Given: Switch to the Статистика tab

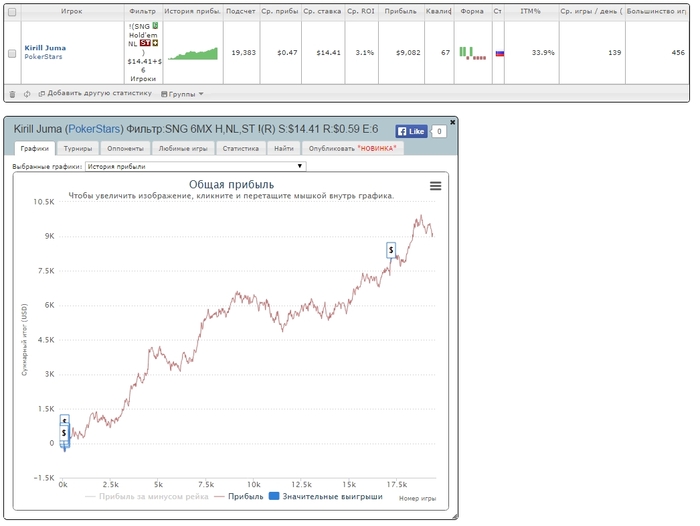Looking at the screenshot, I should [x=241, y=148].
